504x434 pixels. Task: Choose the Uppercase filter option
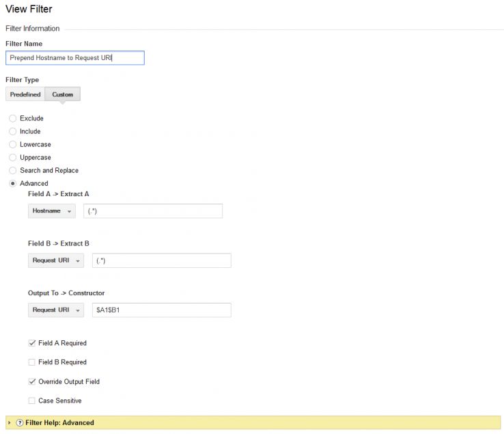point(12,157)
